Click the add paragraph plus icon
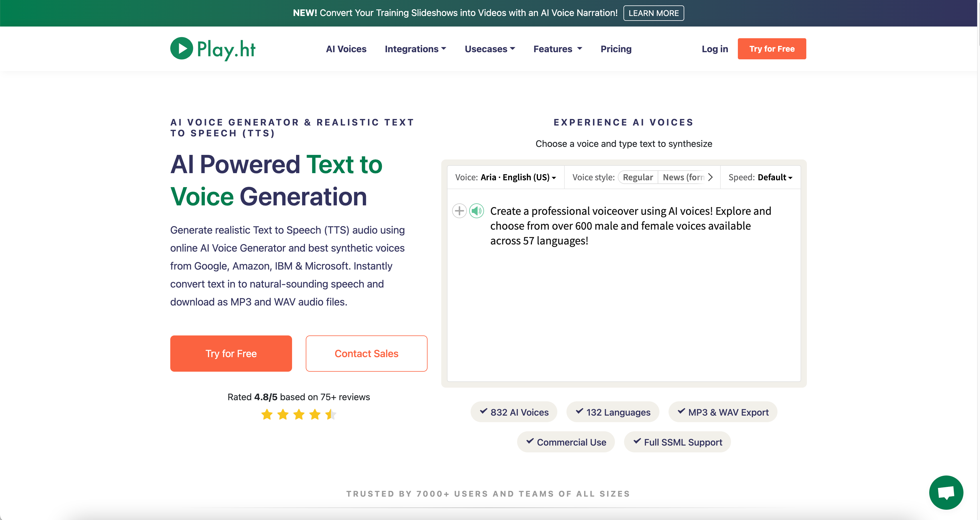 point(459,211)
